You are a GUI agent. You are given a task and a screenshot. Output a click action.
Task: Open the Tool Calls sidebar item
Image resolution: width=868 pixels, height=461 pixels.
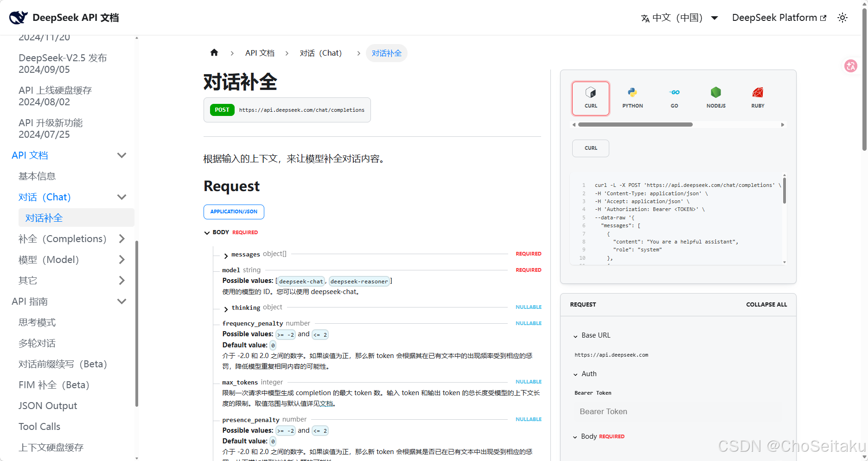coord(39,427)
